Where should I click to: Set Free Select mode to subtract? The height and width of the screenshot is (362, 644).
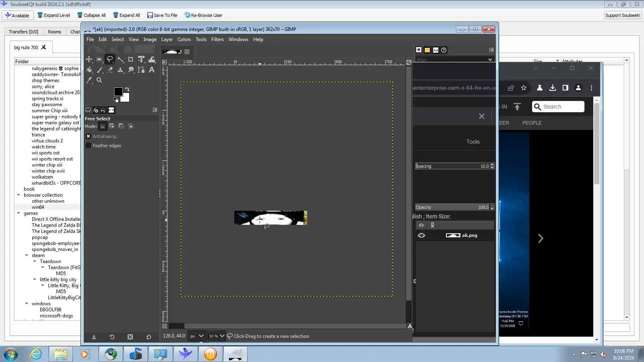121,126
